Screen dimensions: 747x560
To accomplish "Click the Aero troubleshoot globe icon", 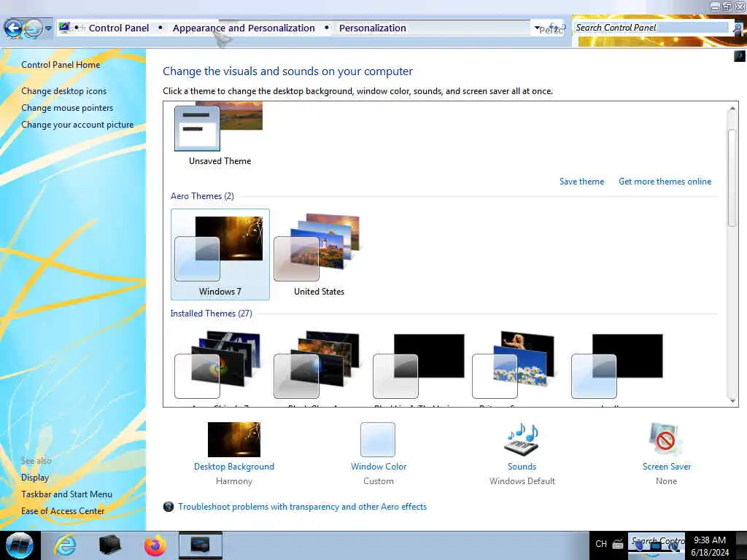I will (x=169, y=507).
